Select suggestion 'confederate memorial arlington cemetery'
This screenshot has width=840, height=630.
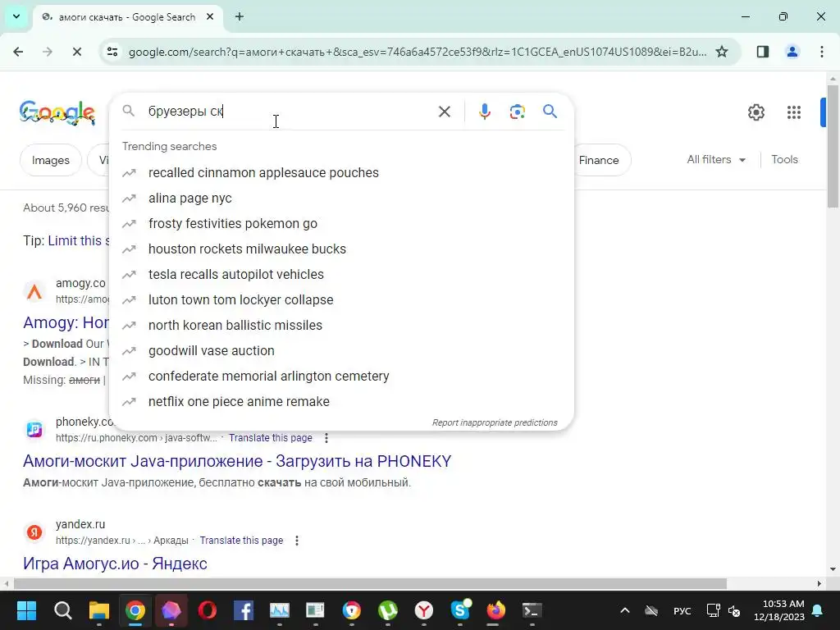[342, 376]
